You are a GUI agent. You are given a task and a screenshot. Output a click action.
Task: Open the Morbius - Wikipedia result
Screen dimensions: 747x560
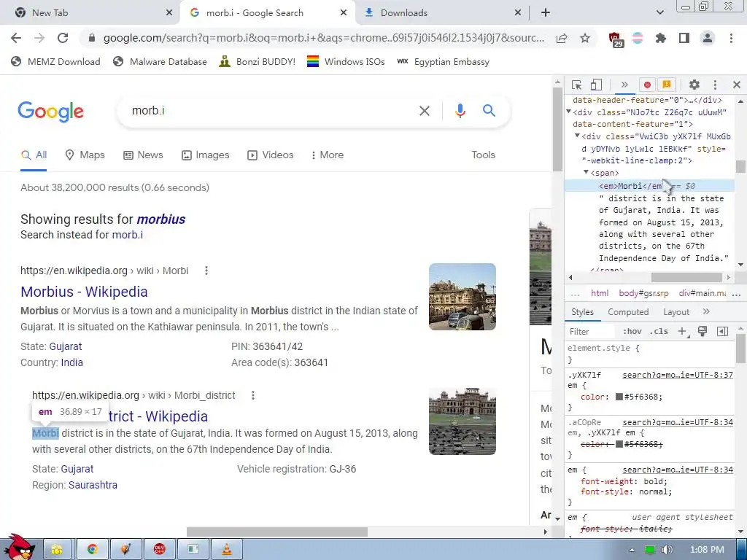click(x=84, y=292)
